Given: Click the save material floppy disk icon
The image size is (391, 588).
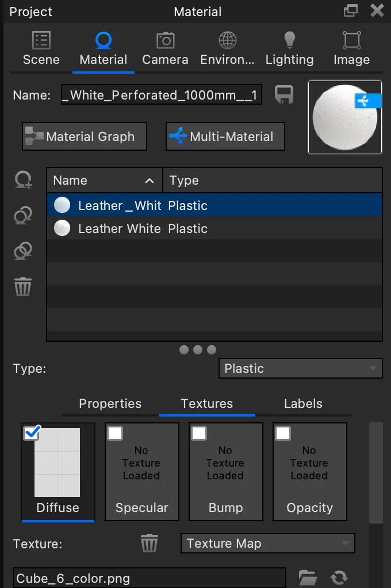Looking at the screenshot, I should click(x=284, y=95).
